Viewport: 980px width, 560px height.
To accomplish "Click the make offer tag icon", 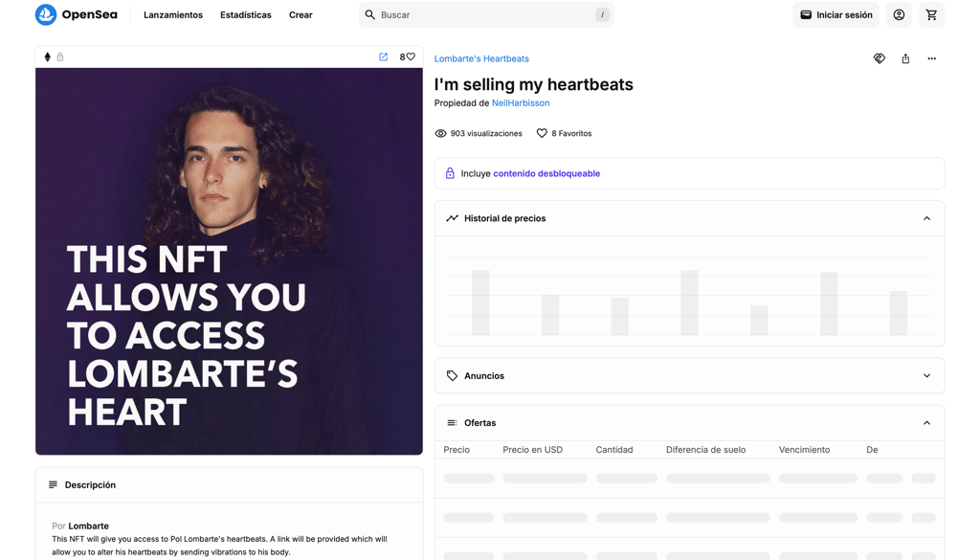I will 880,59.
